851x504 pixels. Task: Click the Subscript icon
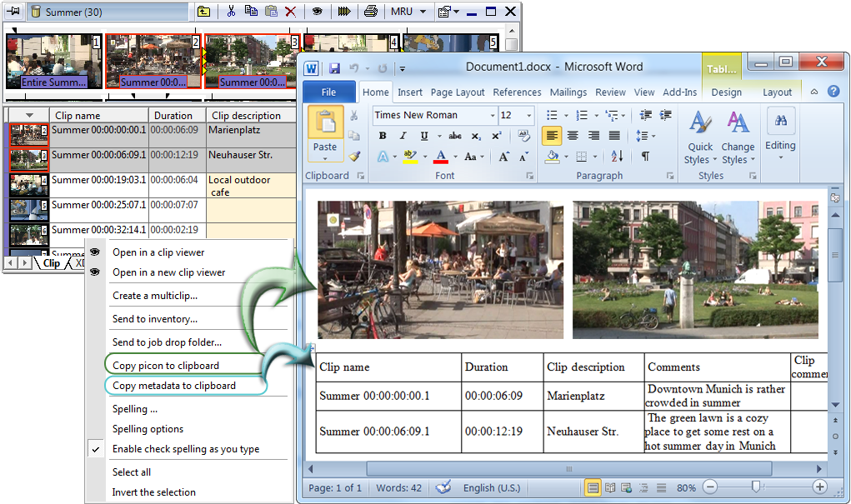476,136
